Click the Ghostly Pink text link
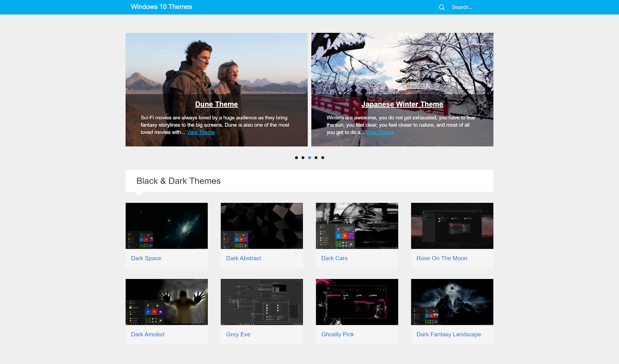619x364 pixels. click(x=338, y=334)
